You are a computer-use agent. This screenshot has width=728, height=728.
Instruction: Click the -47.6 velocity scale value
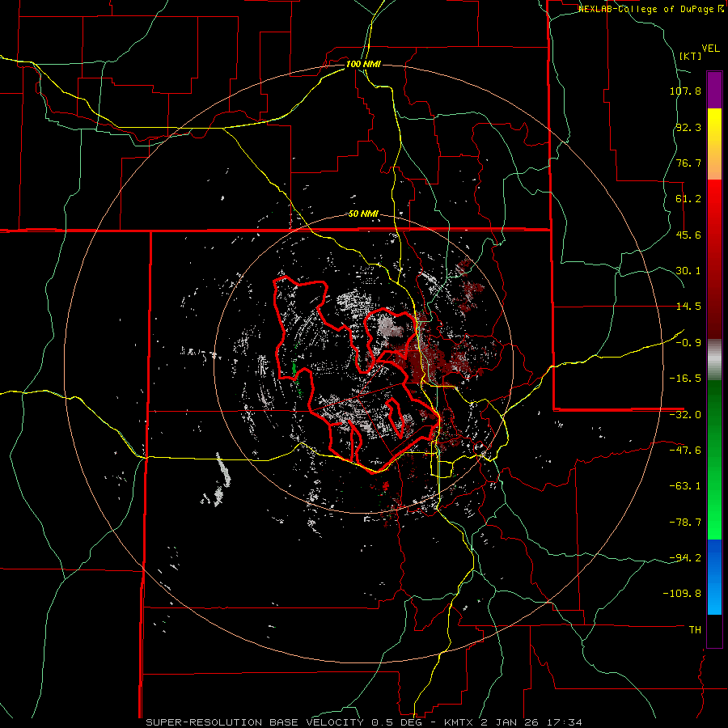click(x=685, y=451)
